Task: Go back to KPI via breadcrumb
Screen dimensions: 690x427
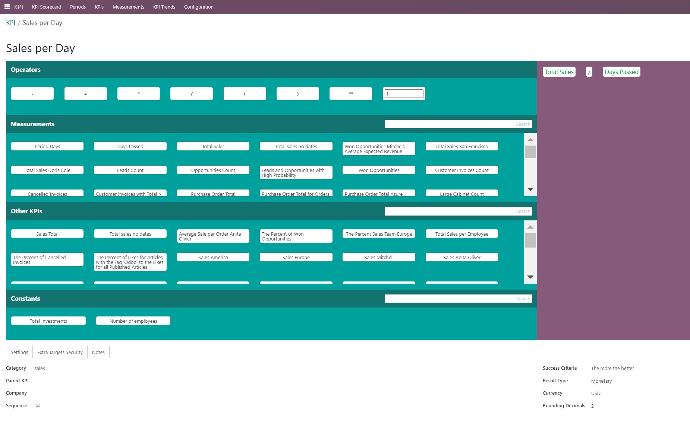Action: point(11,22)
